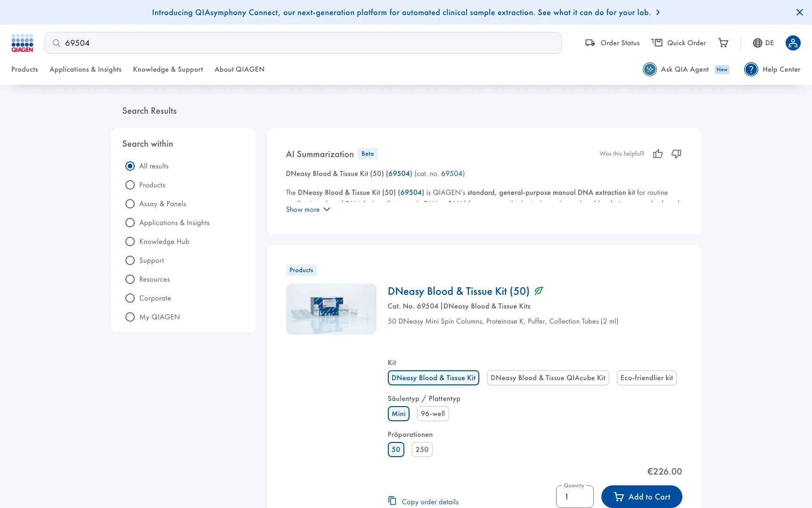Click the copy order details icon
812x508 pixels.
(392, 500)
